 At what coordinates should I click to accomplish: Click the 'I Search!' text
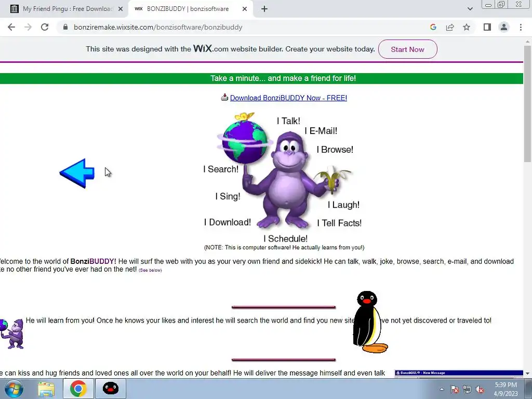[x=221, y=169]
